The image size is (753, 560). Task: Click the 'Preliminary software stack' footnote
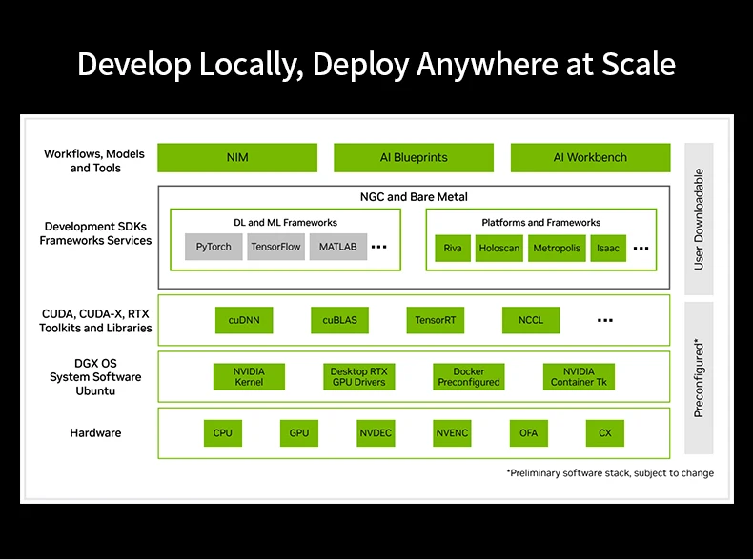pos(610,473)
